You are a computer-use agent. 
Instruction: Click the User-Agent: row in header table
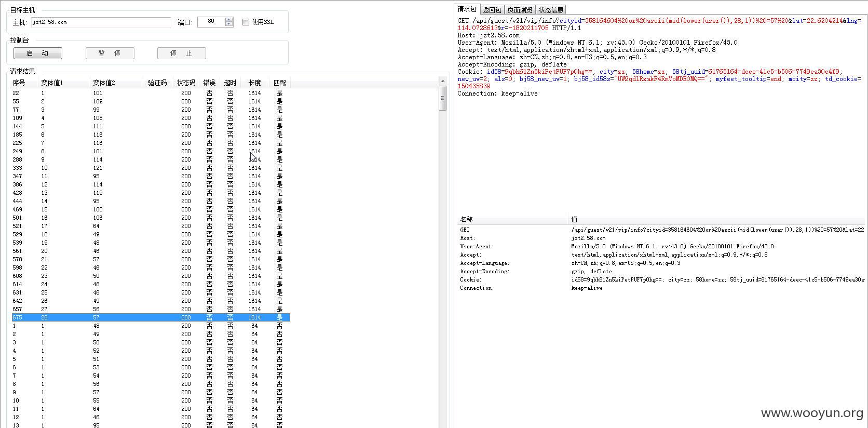[x=662, y=246]
